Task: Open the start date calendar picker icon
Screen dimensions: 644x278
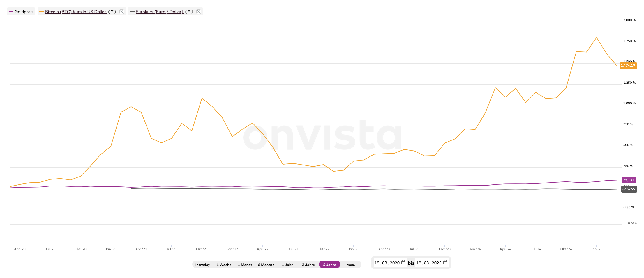Action: (403, 263)
